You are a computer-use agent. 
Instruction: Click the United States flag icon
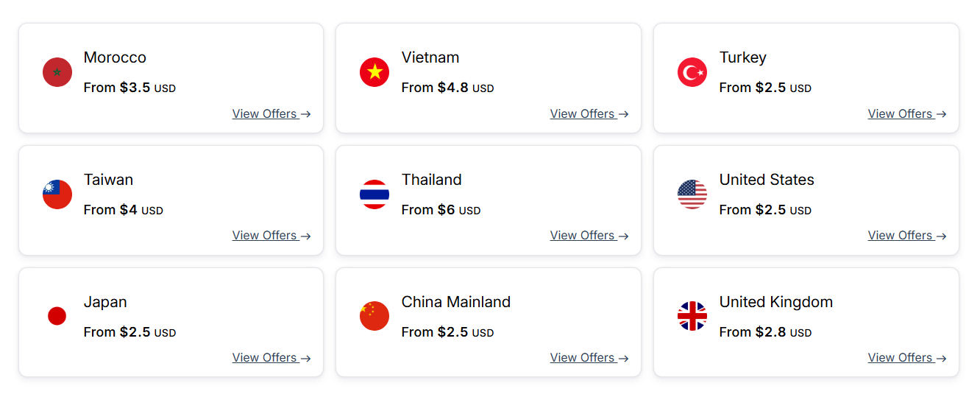692,194
